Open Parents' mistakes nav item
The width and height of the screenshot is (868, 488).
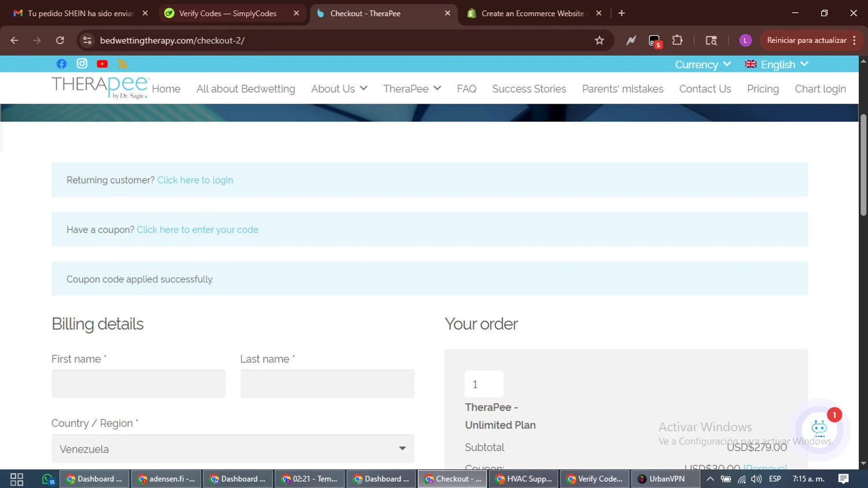623,89
